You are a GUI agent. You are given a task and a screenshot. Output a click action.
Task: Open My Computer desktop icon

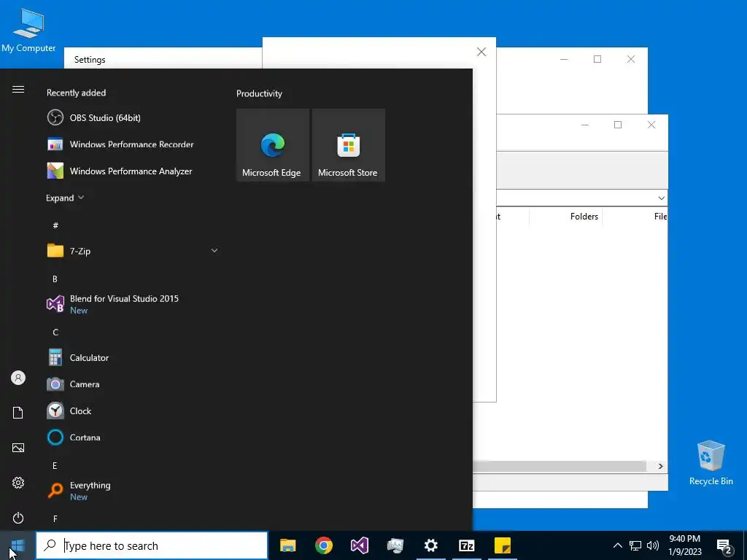pyautogui.click(x=28, y=31)
